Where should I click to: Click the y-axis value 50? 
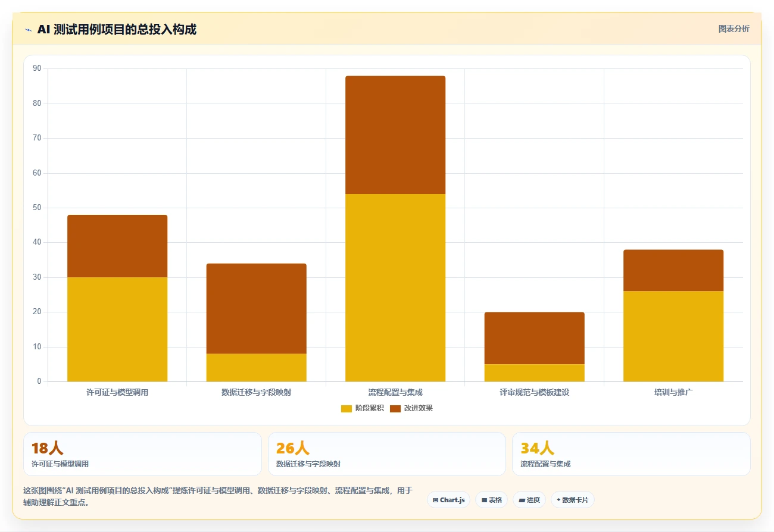tap(37, 208)
